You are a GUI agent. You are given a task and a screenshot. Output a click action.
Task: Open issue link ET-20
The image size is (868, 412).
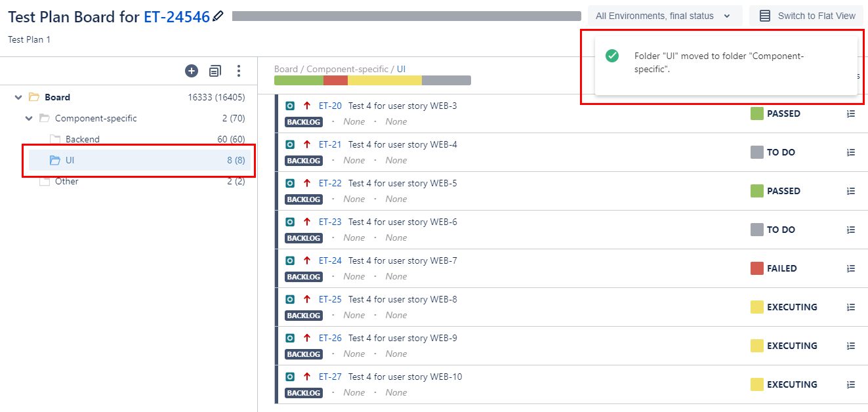[x=330, y=106]
